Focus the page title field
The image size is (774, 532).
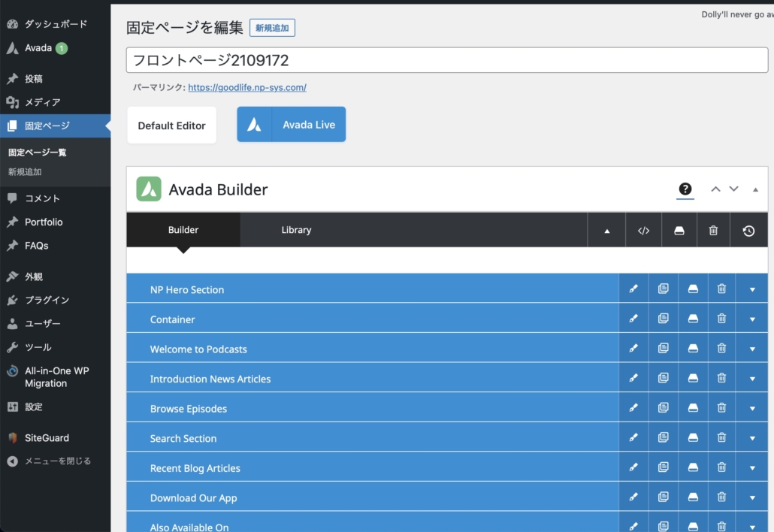pyautogui.click(x=446, y=60)
